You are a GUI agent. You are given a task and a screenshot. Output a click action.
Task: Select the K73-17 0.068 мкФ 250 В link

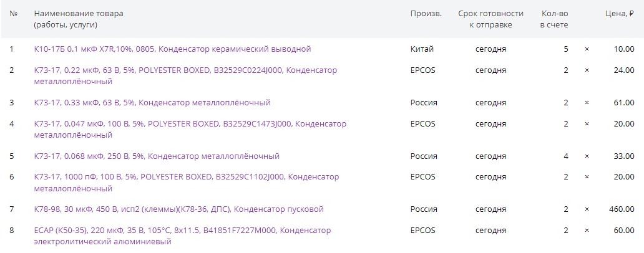[x=157, y=156]
